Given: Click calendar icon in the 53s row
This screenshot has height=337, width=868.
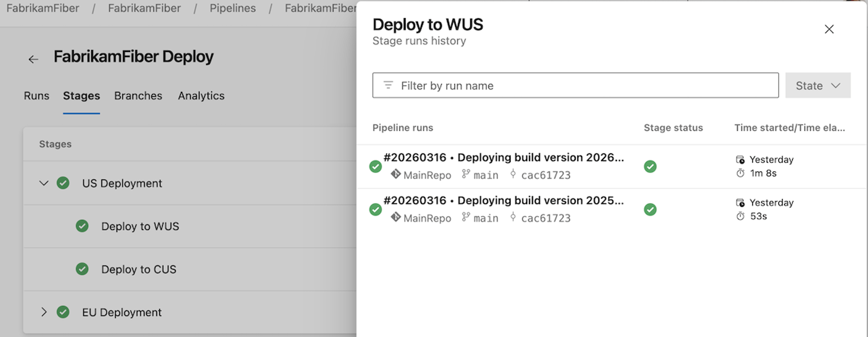Looking at the screenshot, I should pyautogui.click(x=740, y=202).
